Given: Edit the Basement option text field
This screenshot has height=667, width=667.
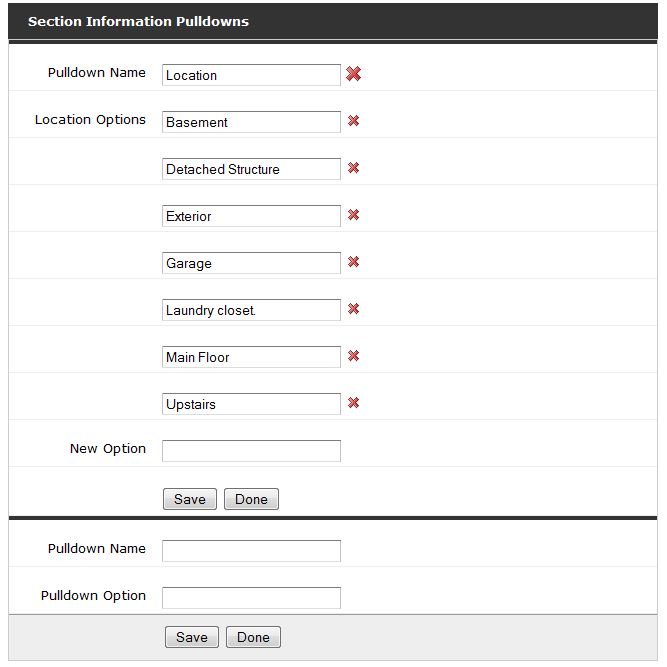Looking at the screenshot, I should pos(251,122).
